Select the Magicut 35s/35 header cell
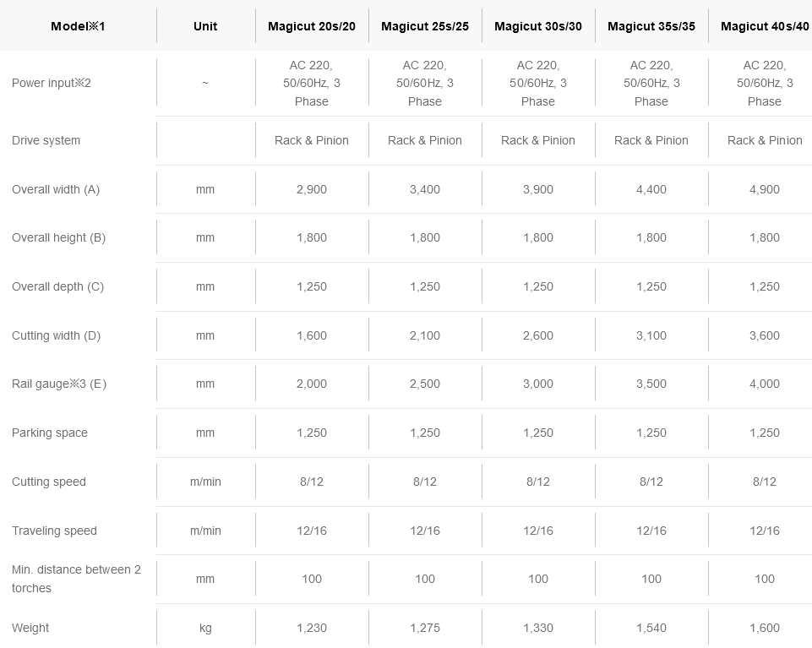This screenshot has width=812, height=648. pyautogui.click(x=651, y=26)
